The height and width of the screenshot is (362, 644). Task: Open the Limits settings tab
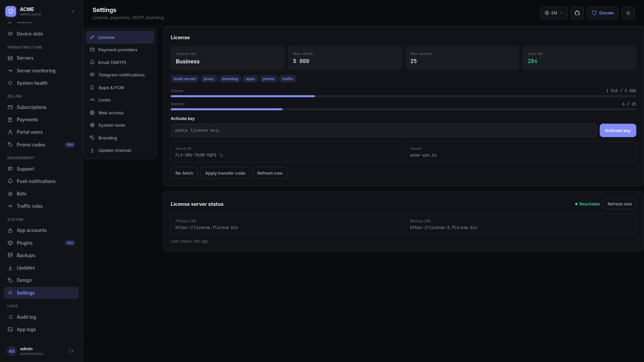pyautogui.click(x=120, y=100)
